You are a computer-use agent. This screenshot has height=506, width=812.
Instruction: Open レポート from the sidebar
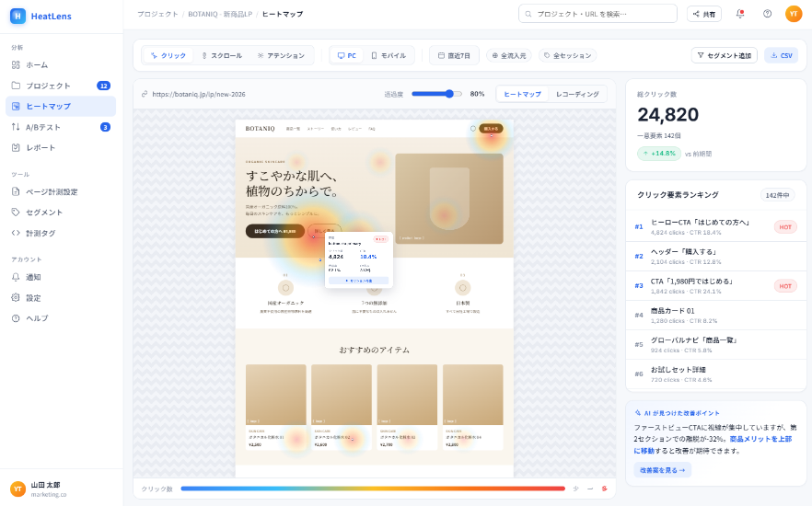click(61, 147)
